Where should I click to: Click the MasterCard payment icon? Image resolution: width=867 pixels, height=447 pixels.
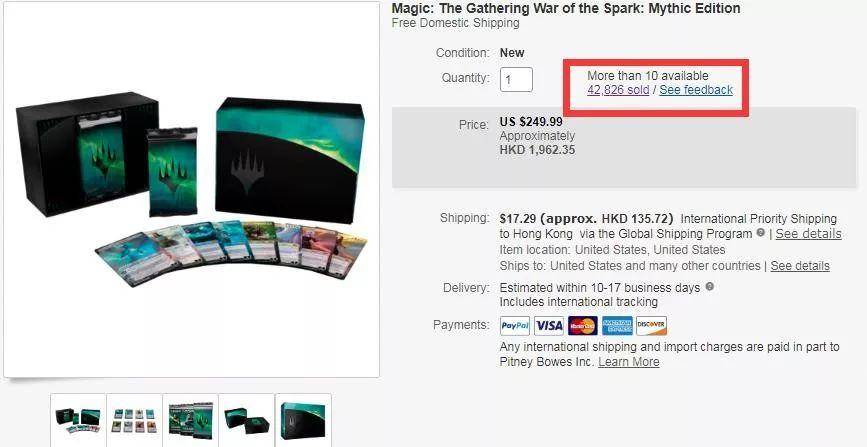(583, 326)
